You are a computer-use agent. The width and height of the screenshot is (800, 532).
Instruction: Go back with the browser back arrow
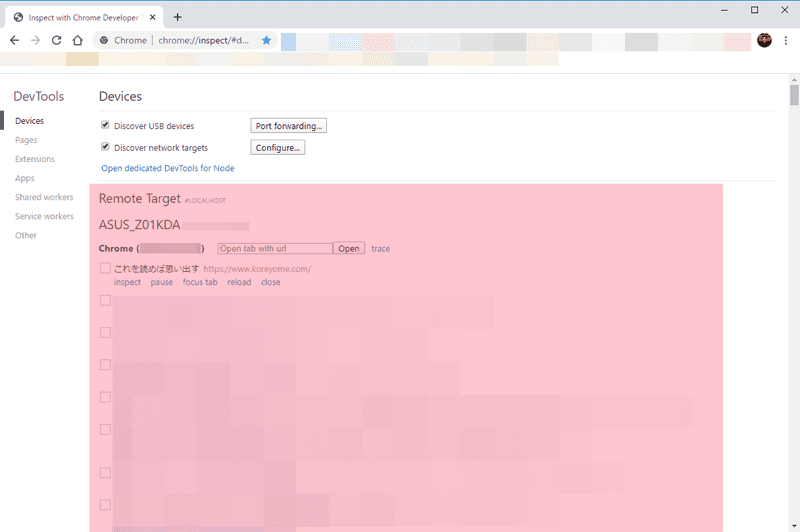click(14, 40)
